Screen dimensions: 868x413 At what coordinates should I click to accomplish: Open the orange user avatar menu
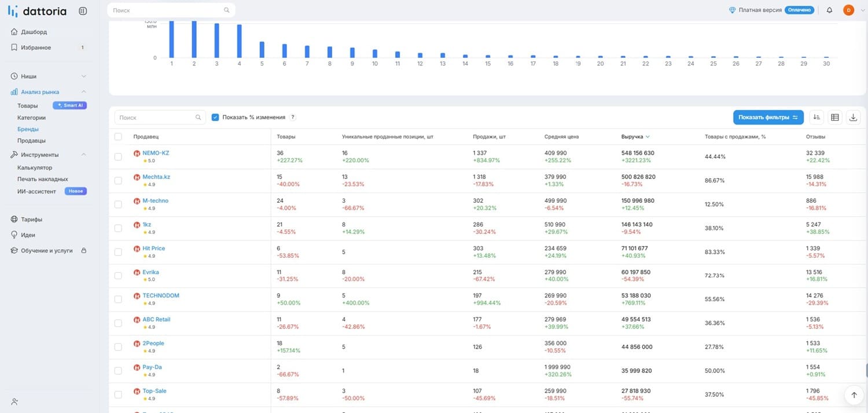pos(849,10)
